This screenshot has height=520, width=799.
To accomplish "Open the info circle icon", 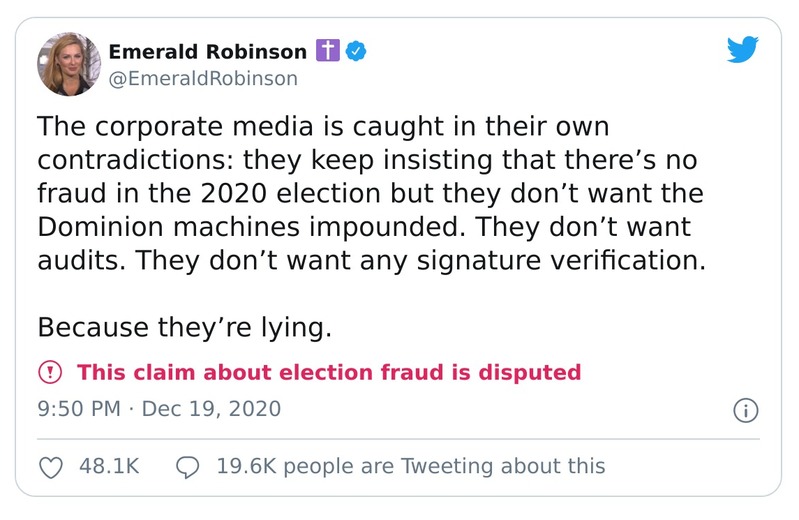I will click(746, 410).
